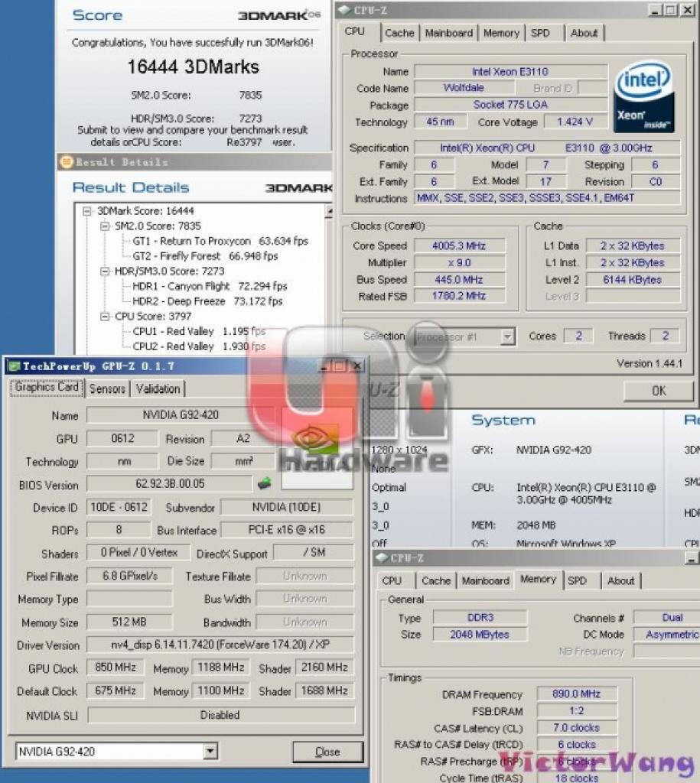This screenshot has height=783, width=700.
Task: Click the DRAM Frequency 890.0 MHz field
Action: click(577, 694)
